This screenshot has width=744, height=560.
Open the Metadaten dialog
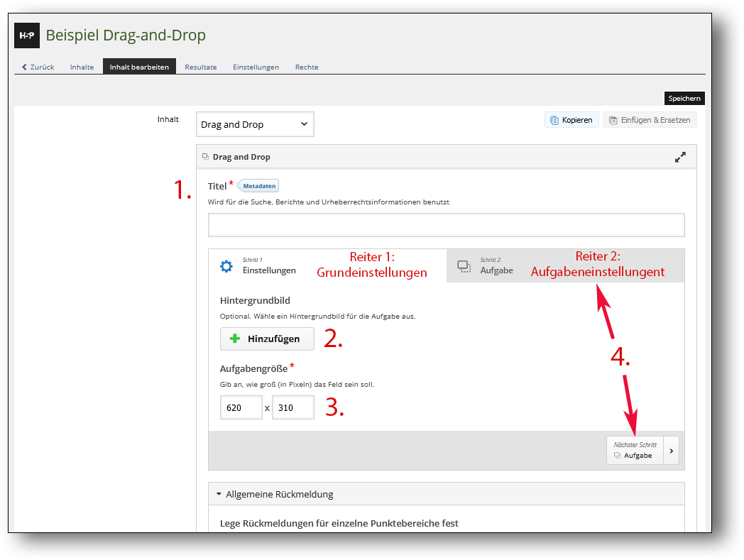tap(260, 186)
